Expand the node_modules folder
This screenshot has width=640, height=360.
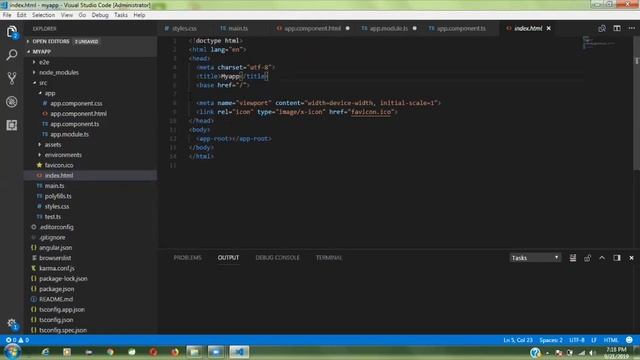pos(90,72)
